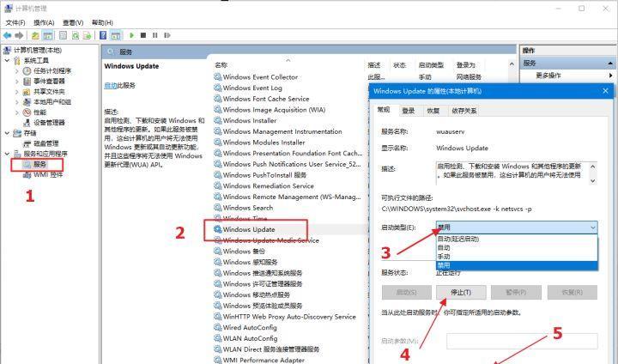Switch to the 登录 tab
This screenshot has height=364, width=618.
tap(409, 111)
